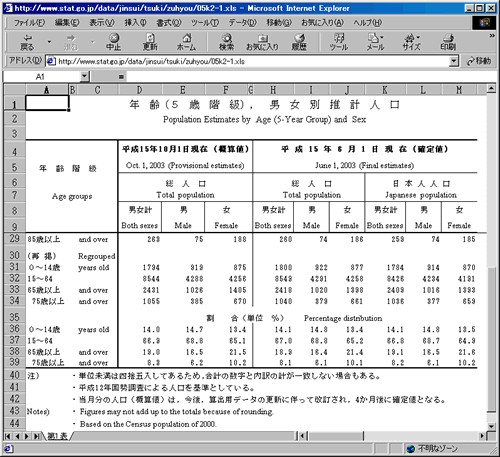500x457 pixels.
Task: Click the Forward (進む) toolbar button
Action: coord(71,42)
